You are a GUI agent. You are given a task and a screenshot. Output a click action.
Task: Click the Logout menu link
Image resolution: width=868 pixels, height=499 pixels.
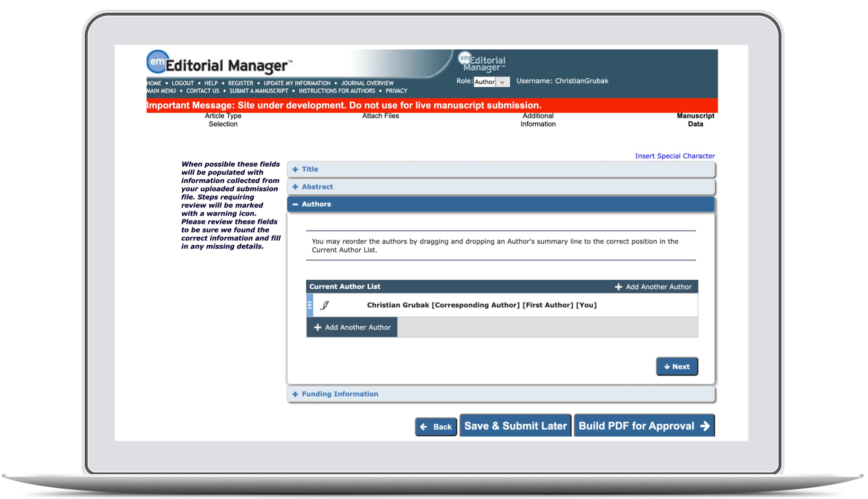183,83
